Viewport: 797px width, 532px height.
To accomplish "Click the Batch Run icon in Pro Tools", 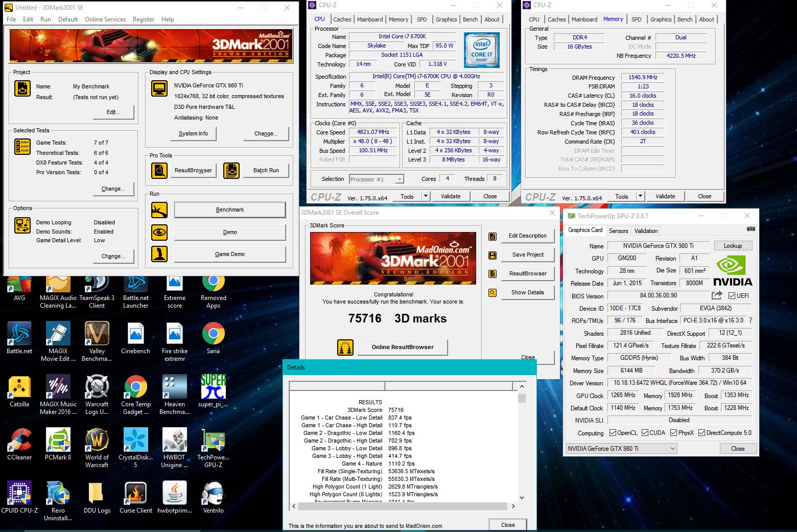I will click(231, 170).
